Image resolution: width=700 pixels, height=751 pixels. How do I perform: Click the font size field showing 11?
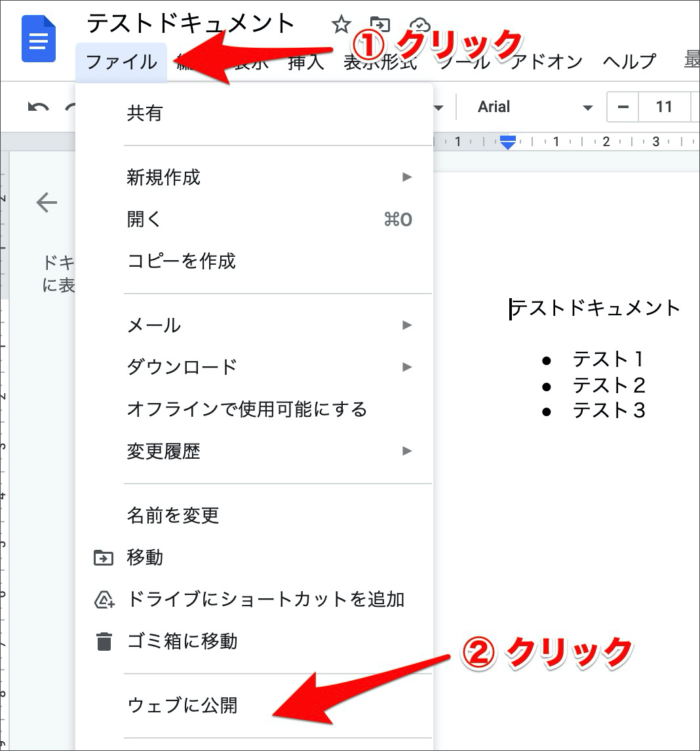click(x=663, y=107)
